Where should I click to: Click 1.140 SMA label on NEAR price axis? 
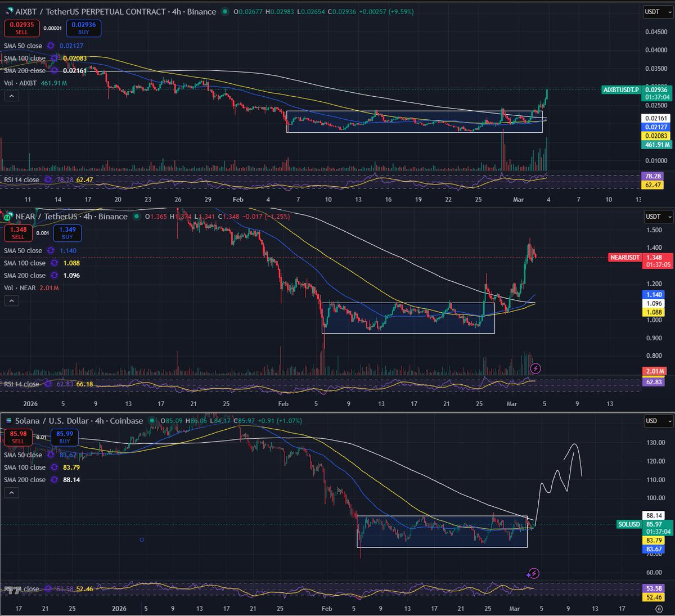(x=653, y=294)
